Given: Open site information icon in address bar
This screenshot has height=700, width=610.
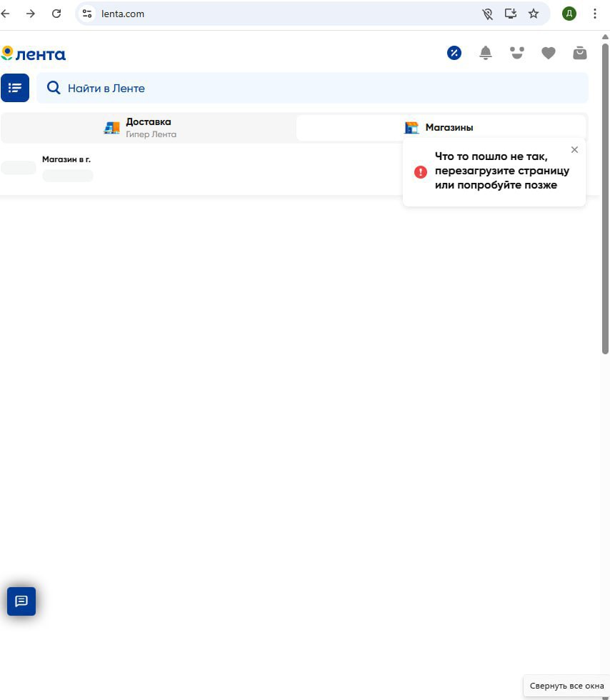Looking at the screenshot, I should click(x=87, y=14).
